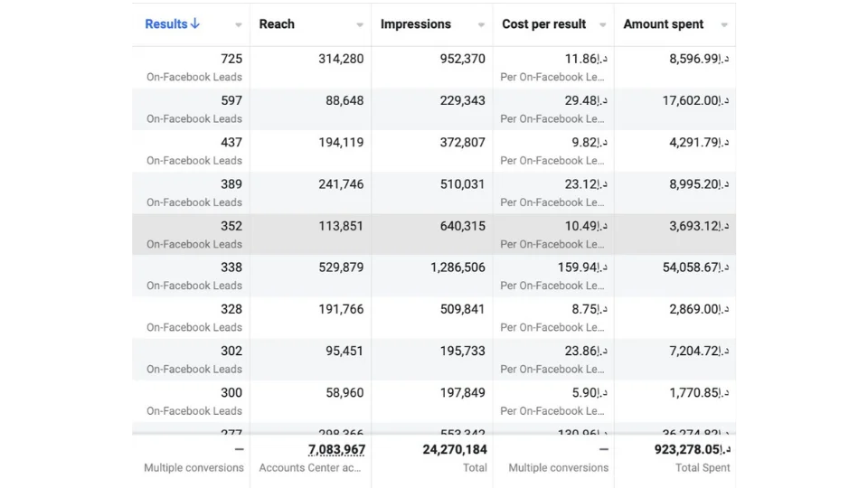The height and width of the screenshot is (488, 868).
Task: Click the impressions value 510,031
Action: [463, 184]
